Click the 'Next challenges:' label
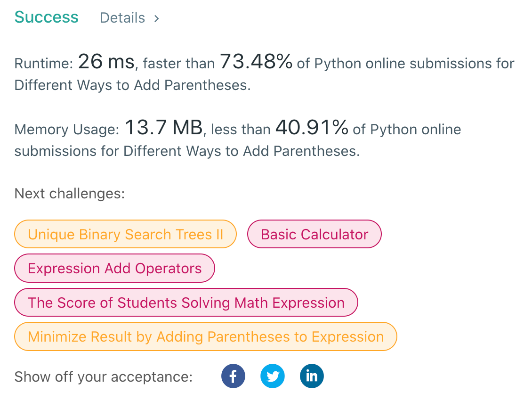The width and height of the screenshot is (532, 409). click(x=70, y=194)
